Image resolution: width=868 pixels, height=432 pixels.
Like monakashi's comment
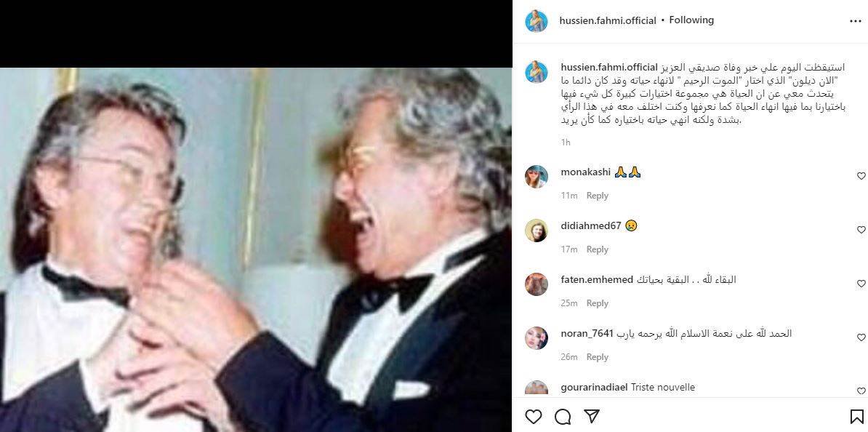tap(861, 176)
